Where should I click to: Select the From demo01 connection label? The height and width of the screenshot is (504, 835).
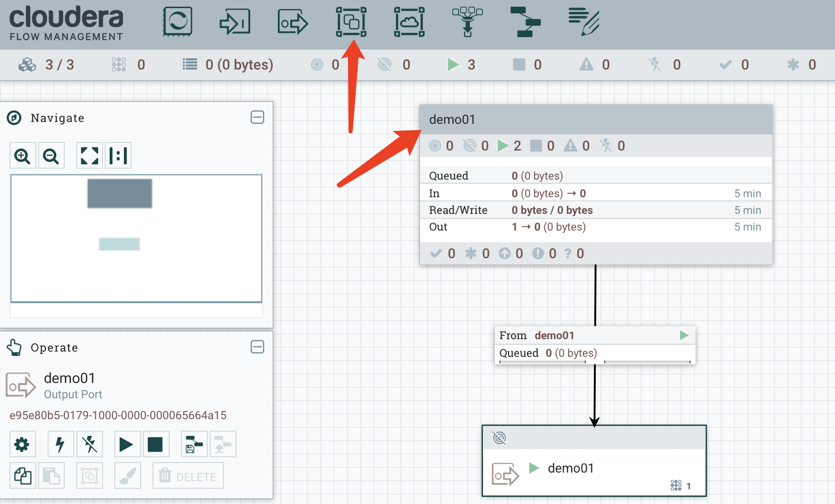594,335
